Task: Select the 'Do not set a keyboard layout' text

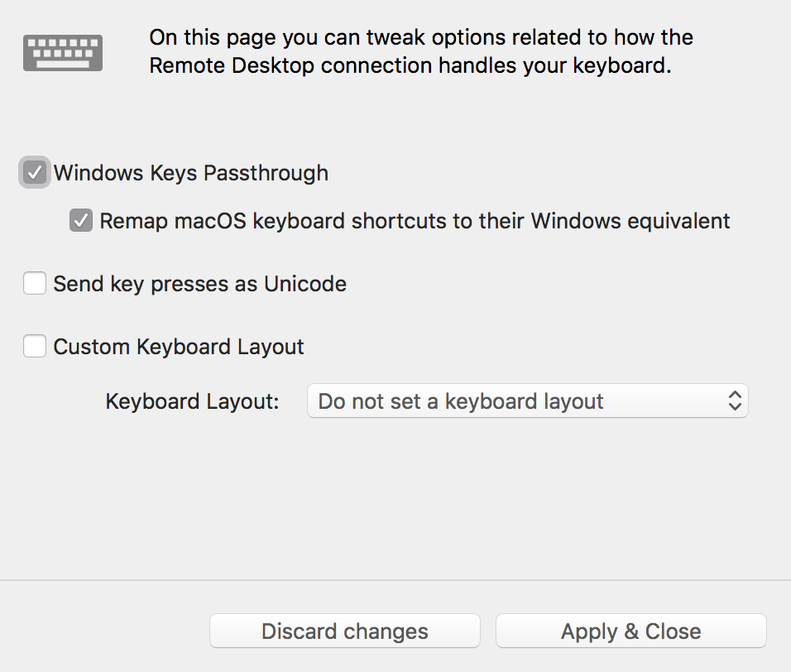Action: pos(461,401)
